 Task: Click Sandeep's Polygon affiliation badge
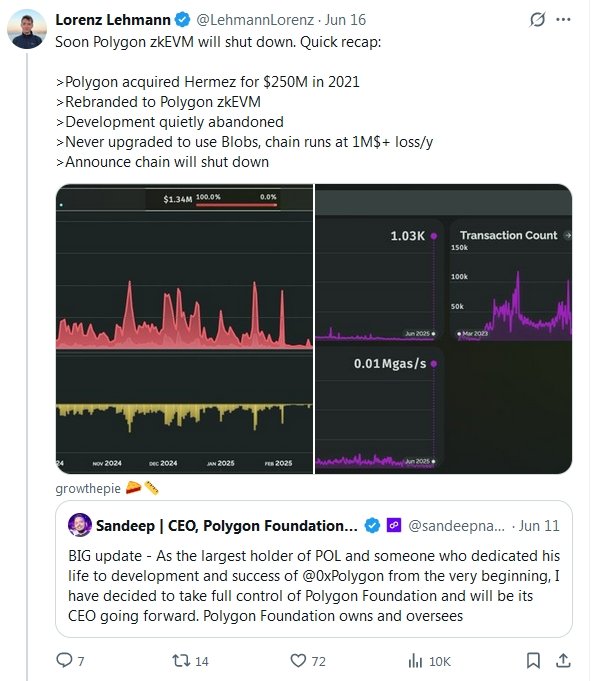click(394, 526)
